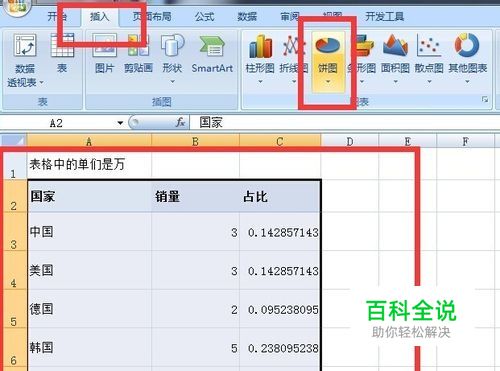Select the 韩国 cell
The width and height of the screenshot is (500, 371).
[x=89, y=348]
